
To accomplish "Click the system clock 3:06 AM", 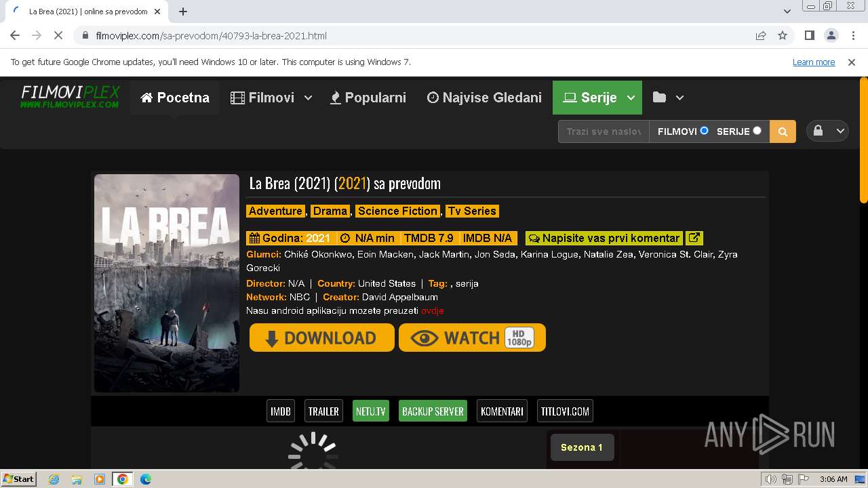I will tap(833, 479).
